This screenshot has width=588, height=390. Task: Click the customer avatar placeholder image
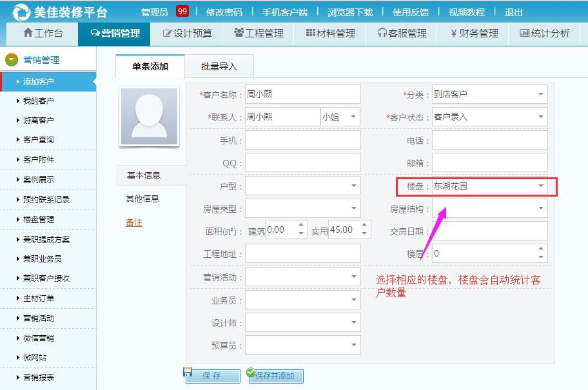click(x=149, y=117)
